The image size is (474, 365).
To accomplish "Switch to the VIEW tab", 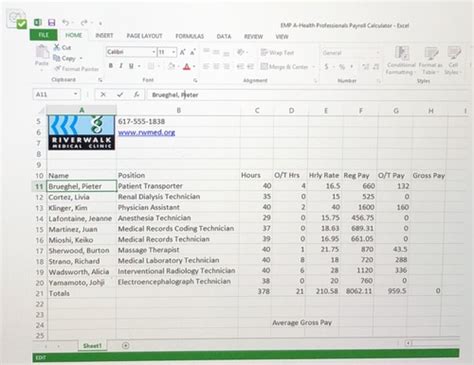I will click(282, 37).
